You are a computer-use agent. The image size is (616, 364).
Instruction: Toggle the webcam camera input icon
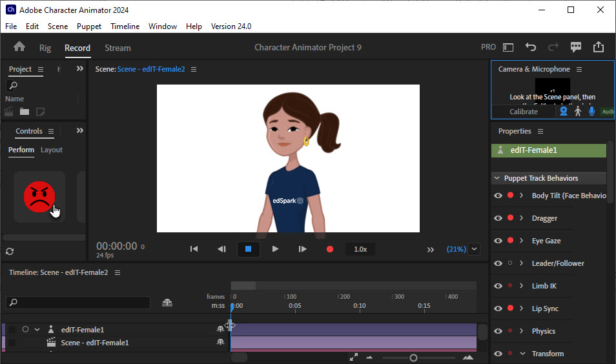[564, 112]
